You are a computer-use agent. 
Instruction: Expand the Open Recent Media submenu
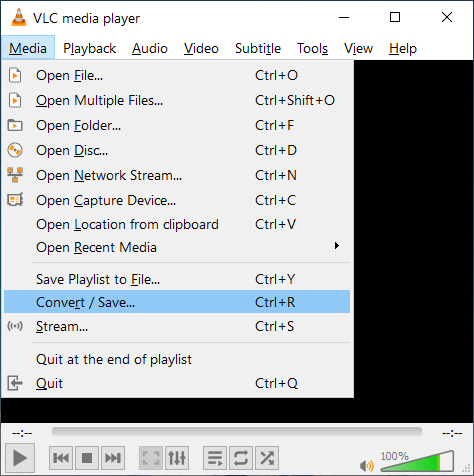click(177, 248)
